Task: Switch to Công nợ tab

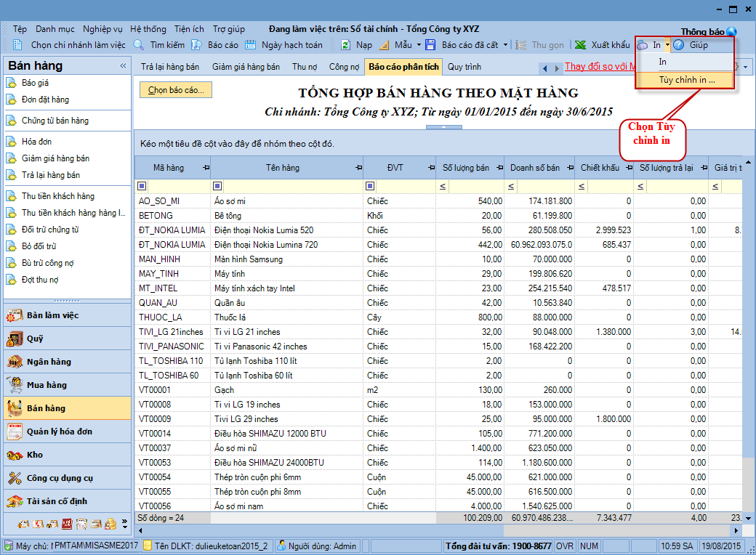Action: tap(345, 67)
